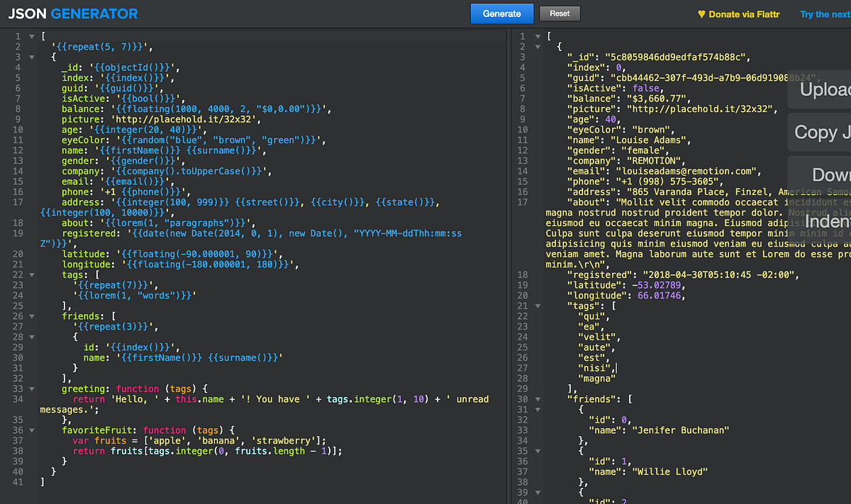Screen dimensions: 851x504
Task: Fold the friends object at left line 28
Action: pos(31,337)
